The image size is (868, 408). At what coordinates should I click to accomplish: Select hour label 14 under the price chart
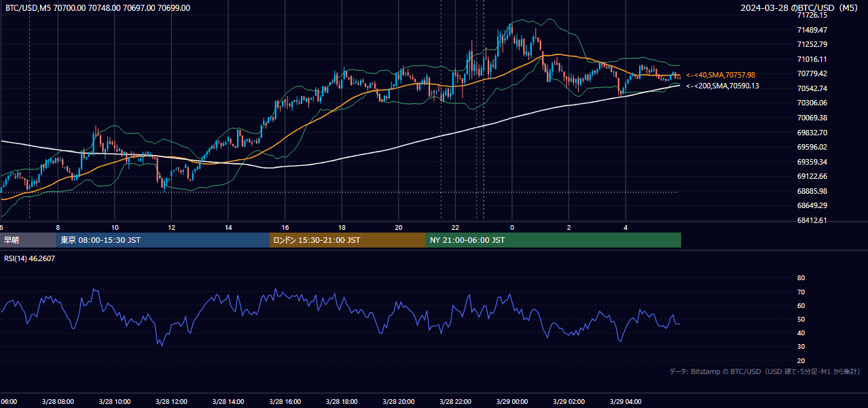click(228, 227)
